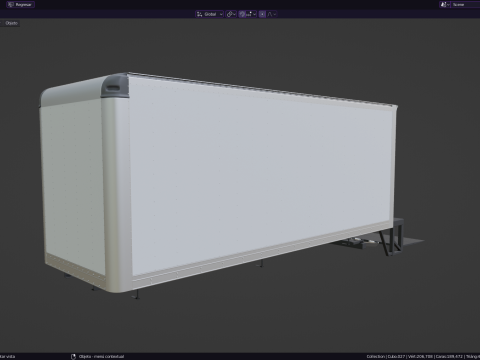Expand the pivot point dropdown arrow
Screen dimensions: 480x360
coord(235,14)
